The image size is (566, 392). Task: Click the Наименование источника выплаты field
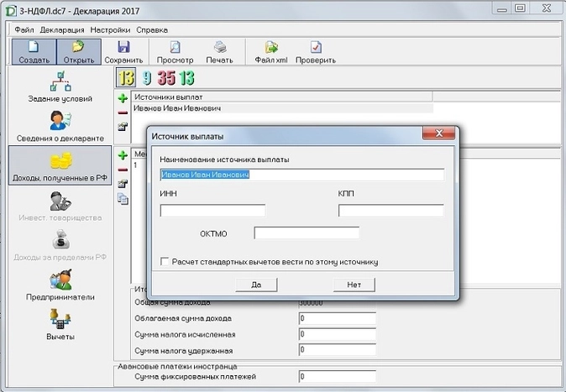pyautogui.click(x=302, y=175)
